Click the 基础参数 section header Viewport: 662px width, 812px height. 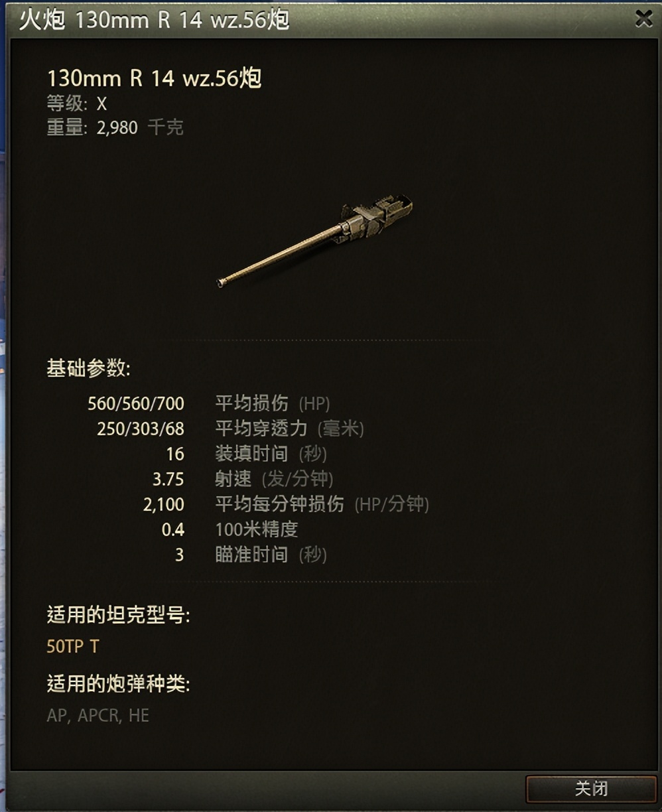coord(89,368)
